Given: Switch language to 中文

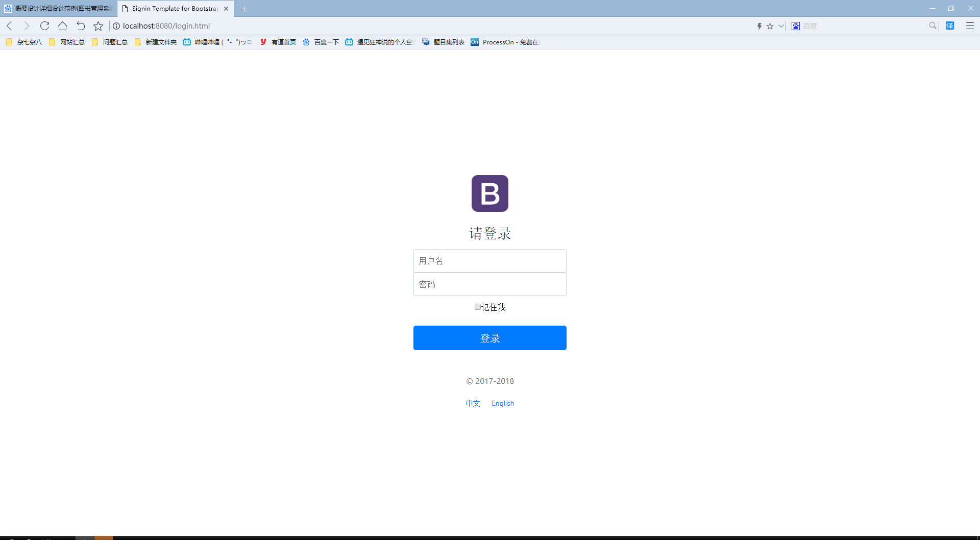Looking at the screenshot, I should pos(473,403).
